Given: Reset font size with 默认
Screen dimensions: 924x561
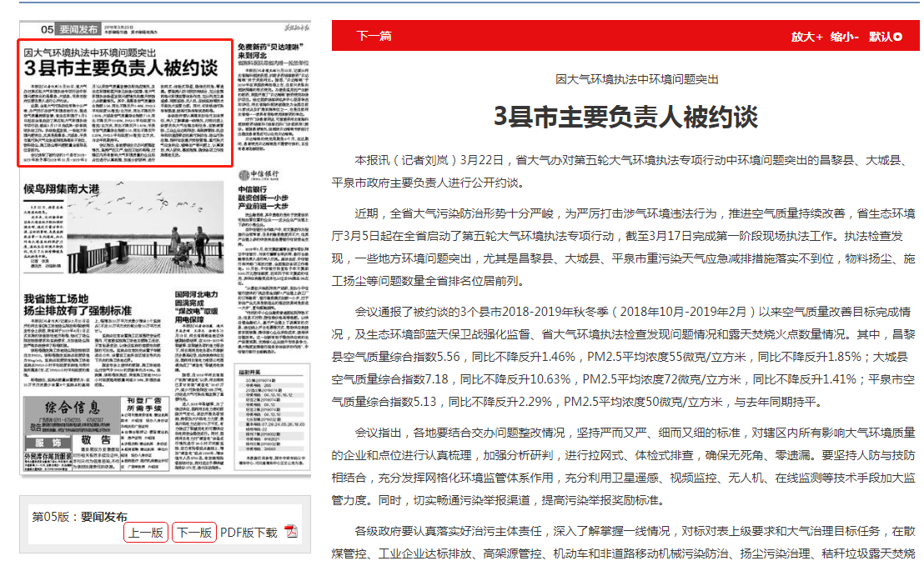Looking at the screenshot, I should (881, 37).
